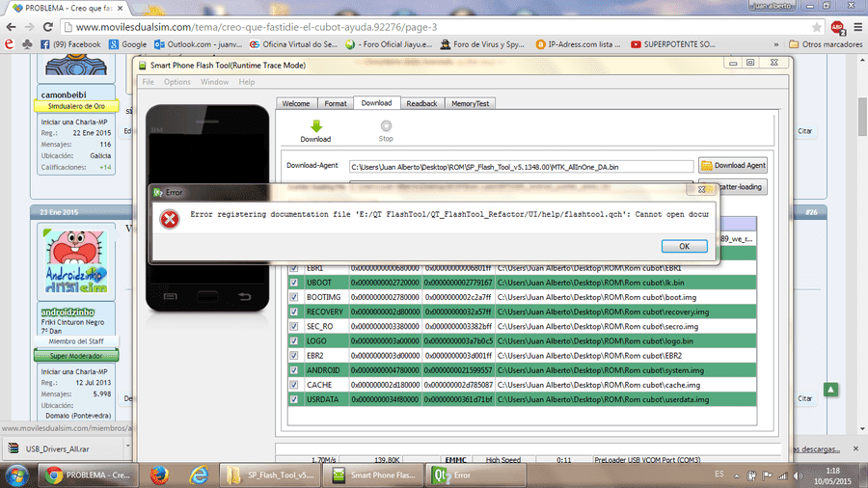Expand the bookmarks overflow chevron
This screenshot has height=488, width=868.
click(776, 44)
